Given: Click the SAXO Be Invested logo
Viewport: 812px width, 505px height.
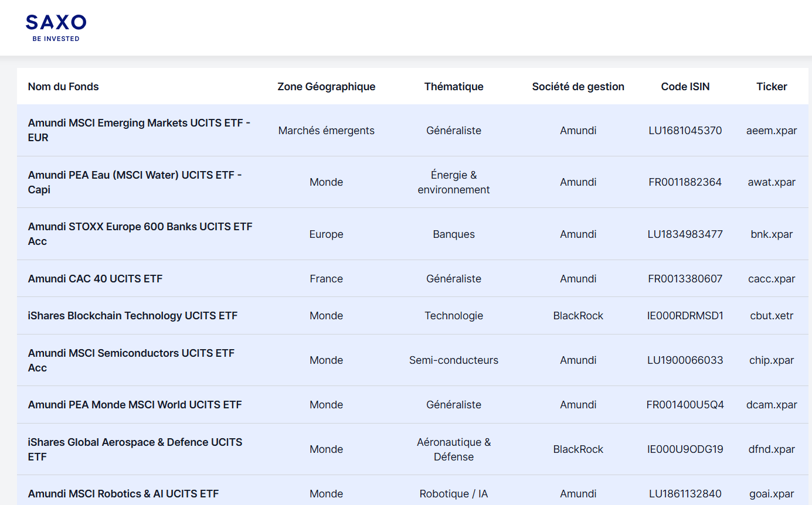Looking at the screenshot, I should click(56, 28).
